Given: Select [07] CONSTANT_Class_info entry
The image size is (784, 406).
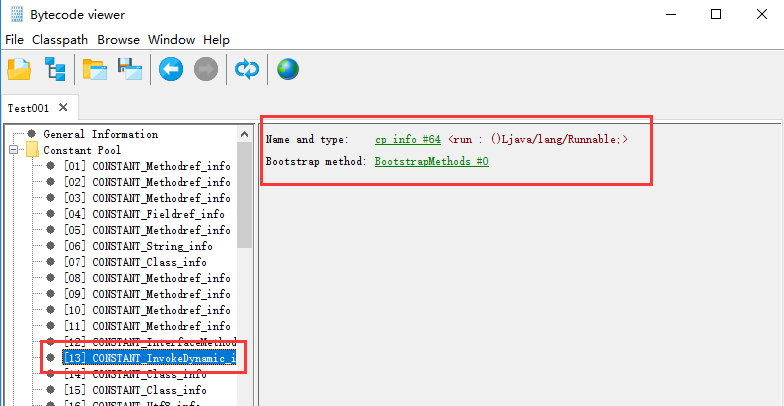Looking at the screenshot, I should [135, 262].
